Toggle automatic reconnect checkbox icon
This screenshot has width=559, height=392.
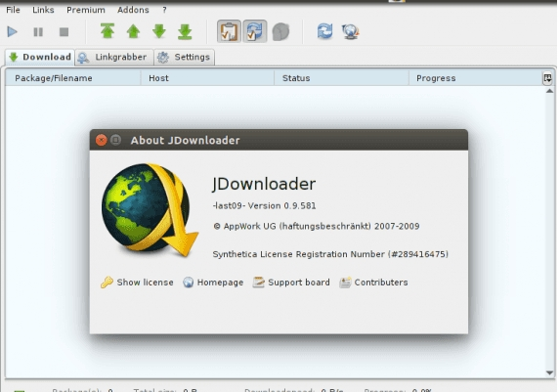coord(254,31)
